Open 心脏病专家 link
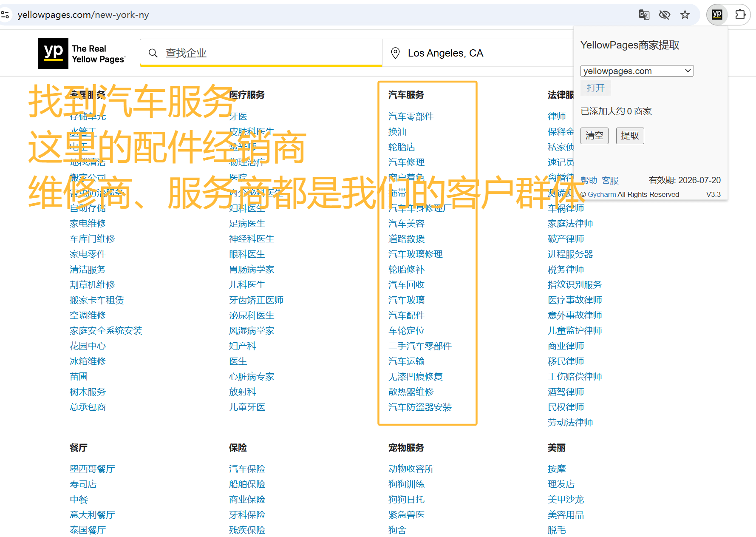Screen dimensions: 756x537 point(252,377)
